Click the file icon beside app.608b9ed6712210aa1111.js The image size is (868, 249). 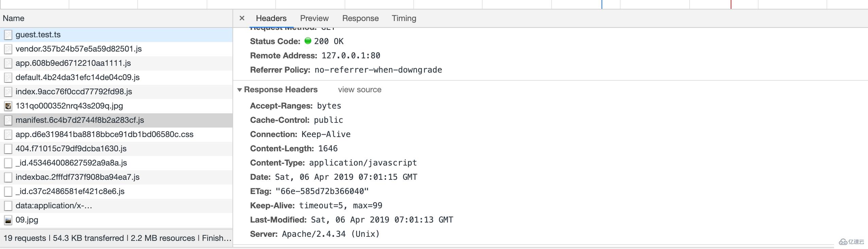tap(8, 63)
